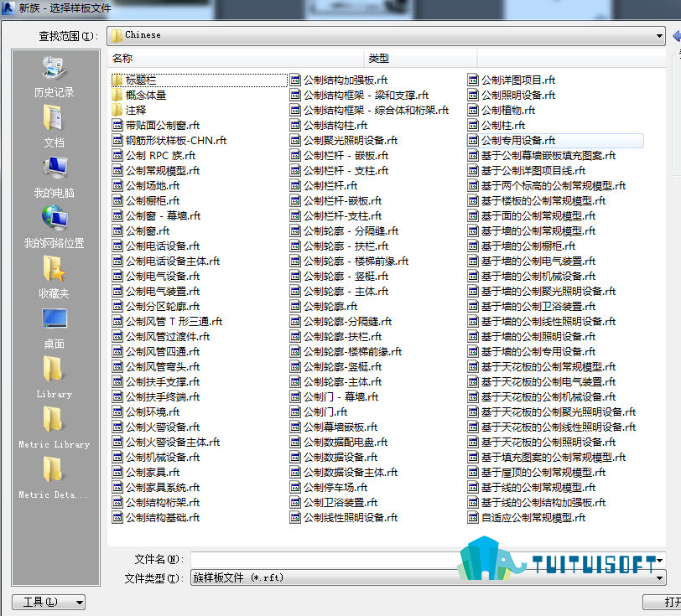Click the file icon of 公制家具.rft

click(x=117, y=472)
